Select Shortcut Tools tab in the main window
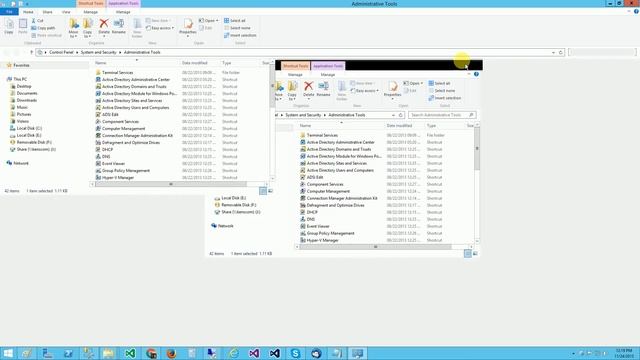The width and height of the screenshot is (640, 360). (x=91, y=3)
